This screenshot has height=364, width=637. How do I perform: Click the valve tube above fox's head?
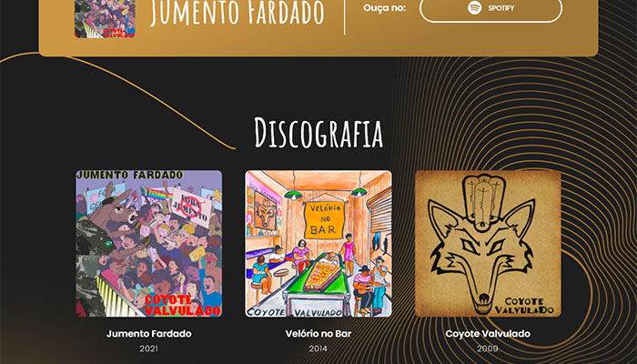tap(483, 201)
